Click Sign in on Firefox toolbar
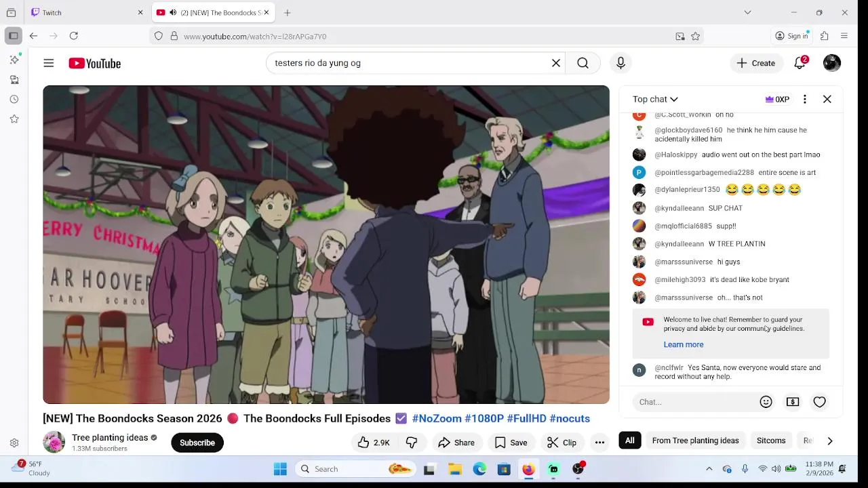868x488 pixels. coord(793,36)
